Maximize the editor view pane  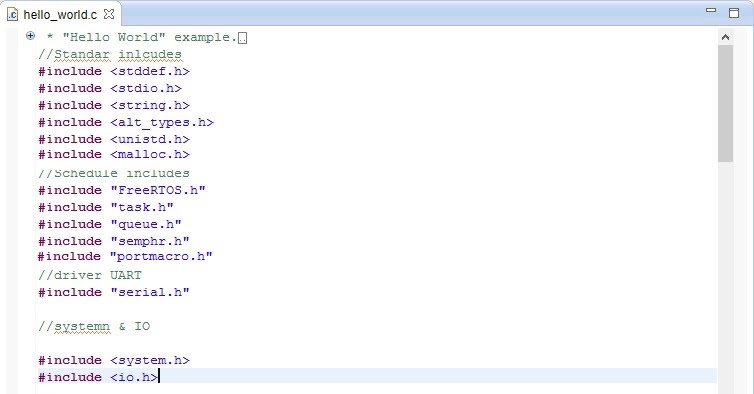tap(734, 13)
